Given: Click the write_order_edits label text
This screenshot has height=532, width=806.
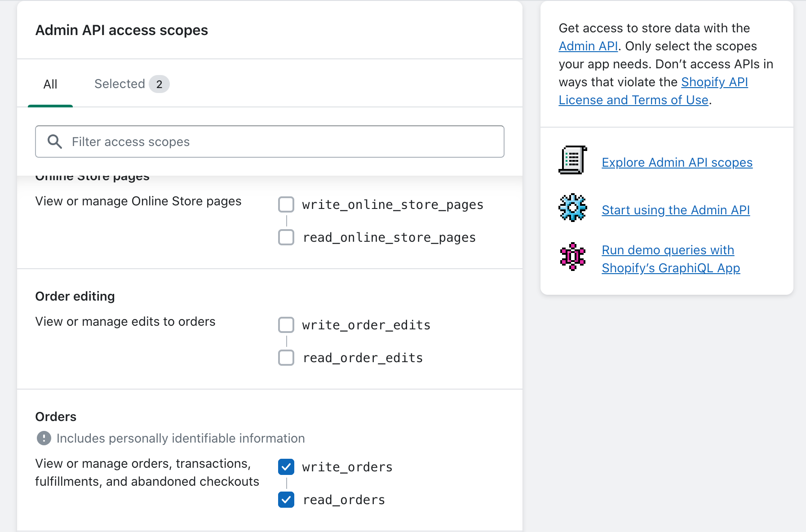Looking at the screenshot, I should [366, 325].
